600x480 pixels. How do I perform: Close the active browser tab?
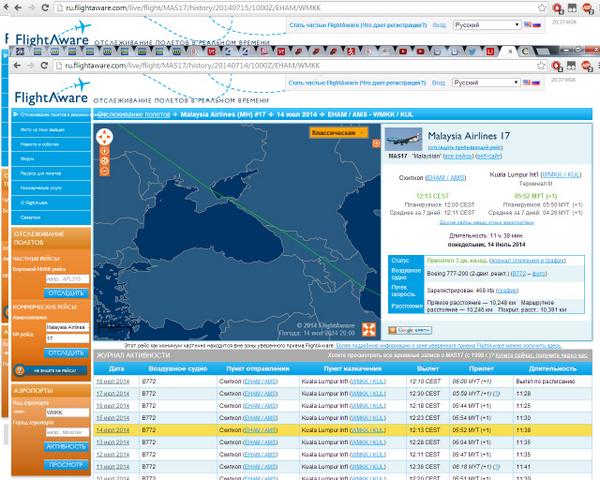tap(510, 51)
